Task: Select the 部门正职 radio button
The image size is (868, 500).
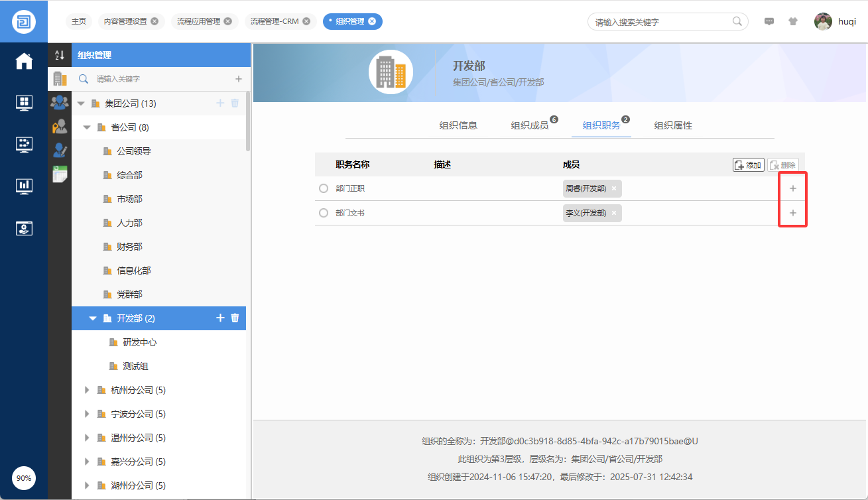Action: click(x=324, y=188)
